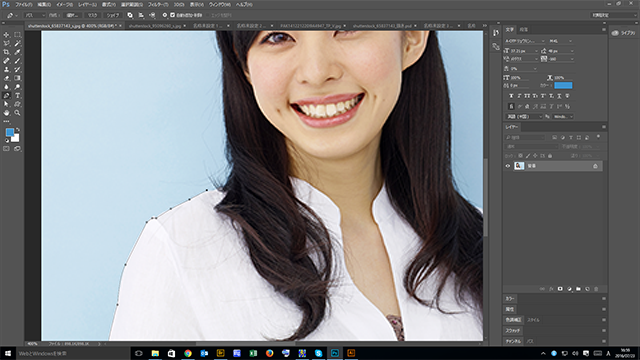The height and width of the screenshot is (360, 640).
Task: Open the leading dropdown
Action: coord(561,51)
